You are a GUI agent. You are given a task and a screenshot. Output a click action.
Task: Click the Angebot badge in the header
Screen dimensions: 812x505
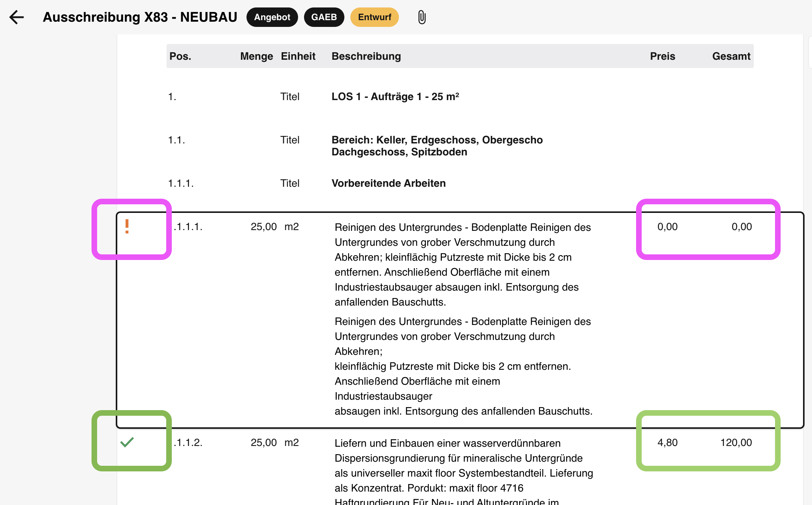(x=272, y=17)
